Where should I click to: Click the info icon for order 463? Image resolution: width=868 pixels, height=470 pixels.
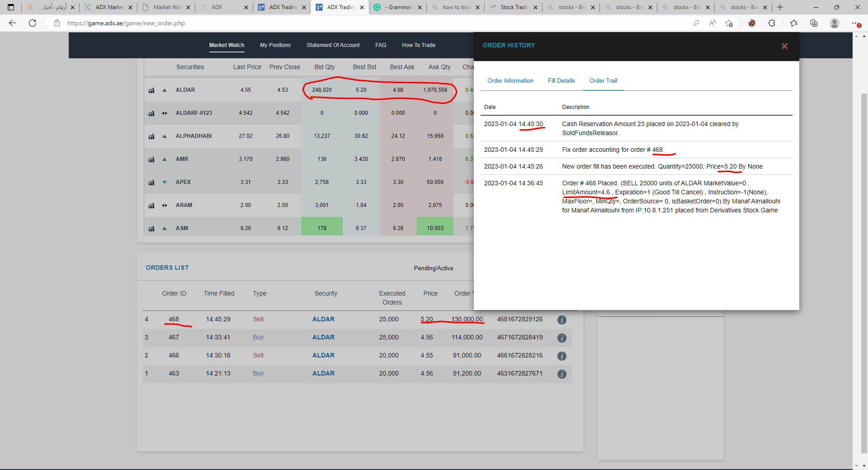point(562,374)
